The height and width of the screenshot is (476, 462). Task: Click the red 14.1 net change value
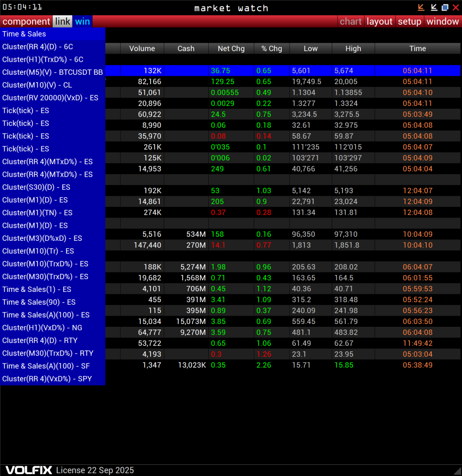(218, 245)
